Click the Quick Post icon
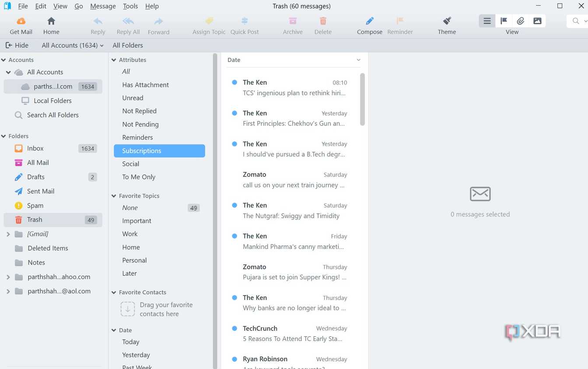Viewport: 588px width, 369px height. tap(245, 21)
